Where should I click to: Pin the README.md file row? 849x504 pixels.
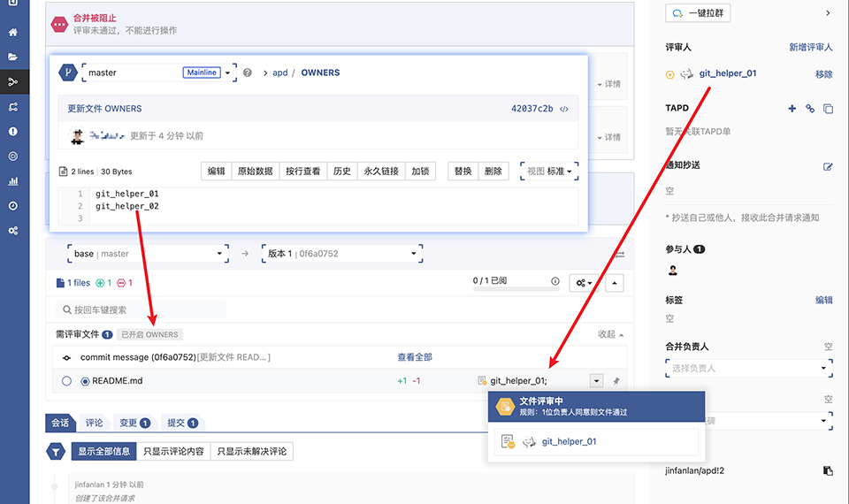pos(616,381)
